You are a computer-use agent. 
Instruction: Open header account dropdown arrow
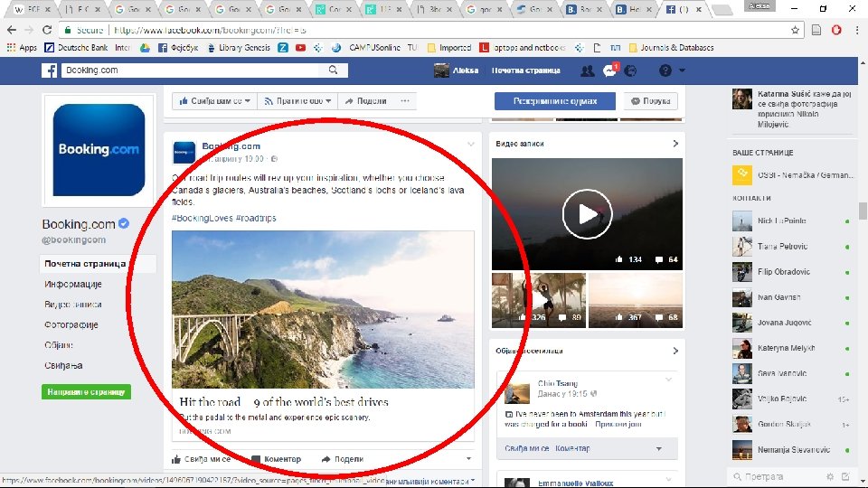click(x=682, y=70)
